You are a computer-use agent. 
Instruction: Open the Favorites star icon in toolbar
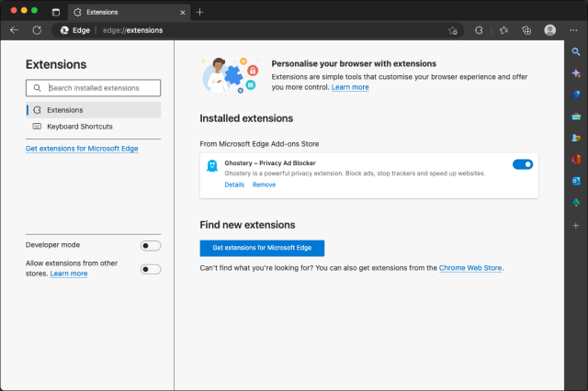(x=503, y=29)
